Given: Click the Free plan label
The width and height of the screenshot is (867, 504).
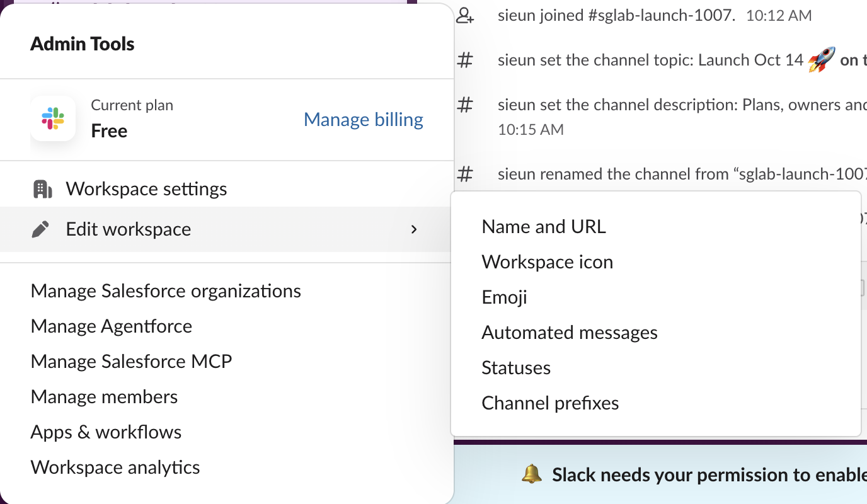Looking at the screenshot, I should [109, 131].
